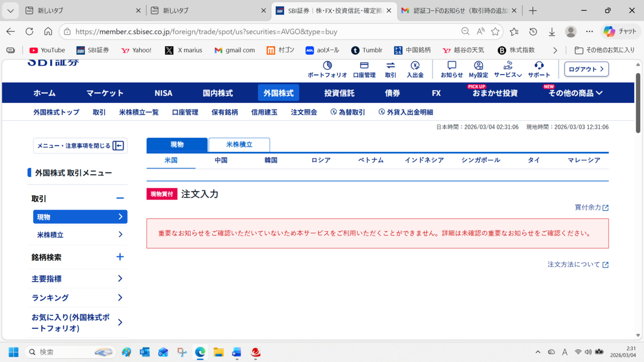Click the page vertical scrollbar
The width and height of the screenshot is (644, 362).
638,103
